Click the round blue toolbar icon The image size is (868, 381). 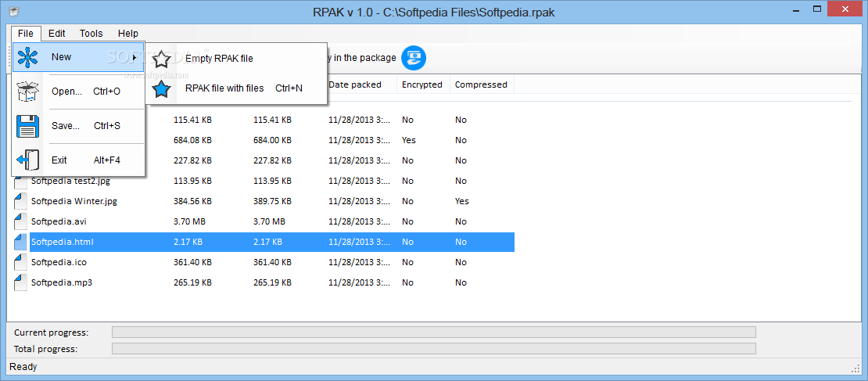click(x=414, y=58)
